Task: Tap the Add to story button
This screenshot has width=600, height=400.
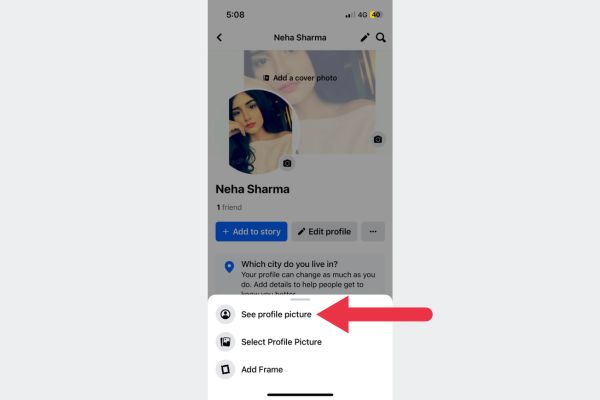Action: [251, 232]
